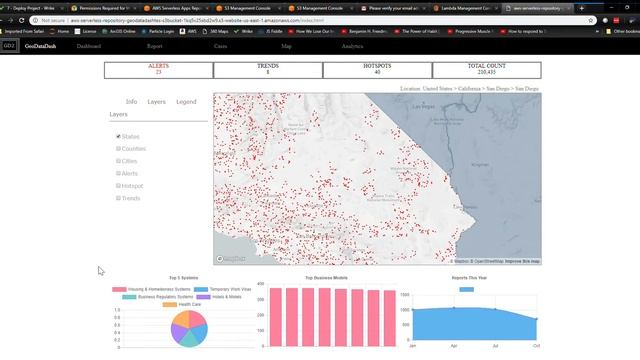640x360 pixels.
Task: Click the TRENDS summary box
Action: coord(268,70)
